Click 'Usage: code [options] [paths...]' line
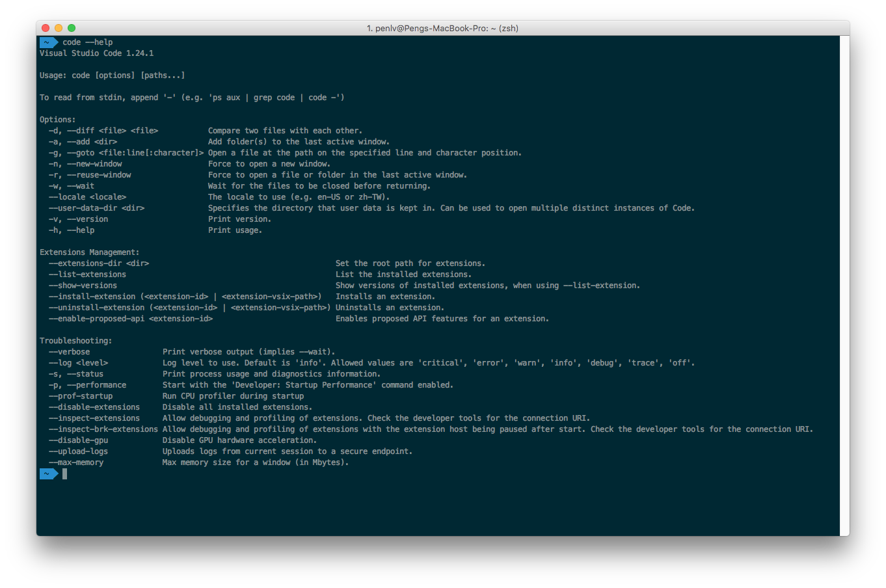886x588 pixels. (113, 75)
